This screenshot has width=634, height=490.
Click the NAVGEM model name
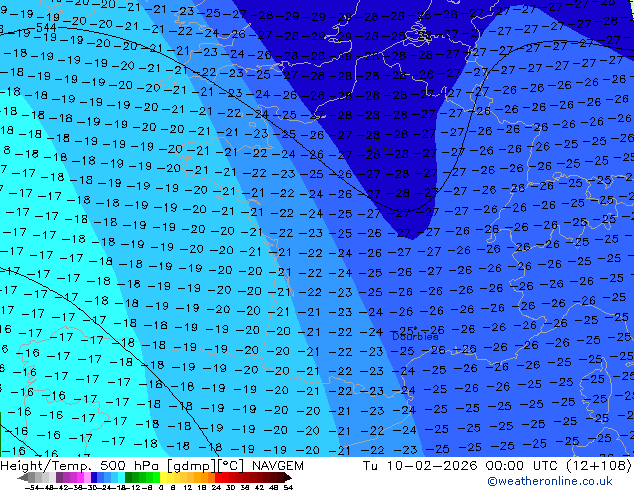[x=278, y=466]
